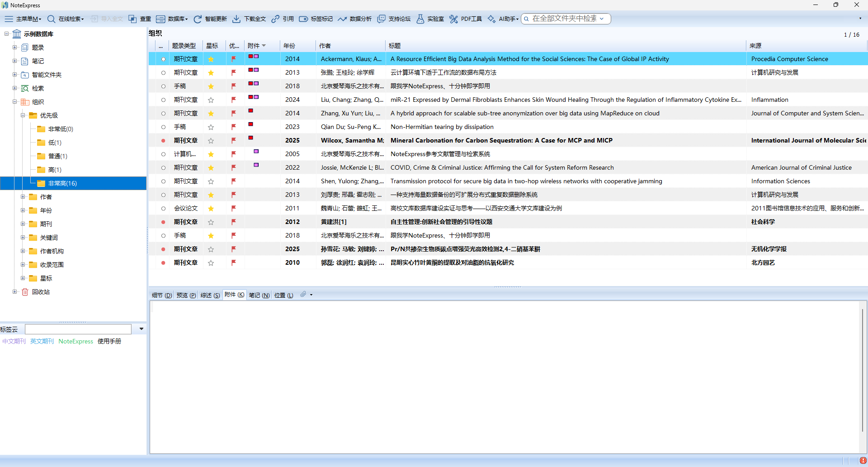
Task: Click the attachment markers of the miR-21 row
Action: pyautogui.click(x=254, y=97)
